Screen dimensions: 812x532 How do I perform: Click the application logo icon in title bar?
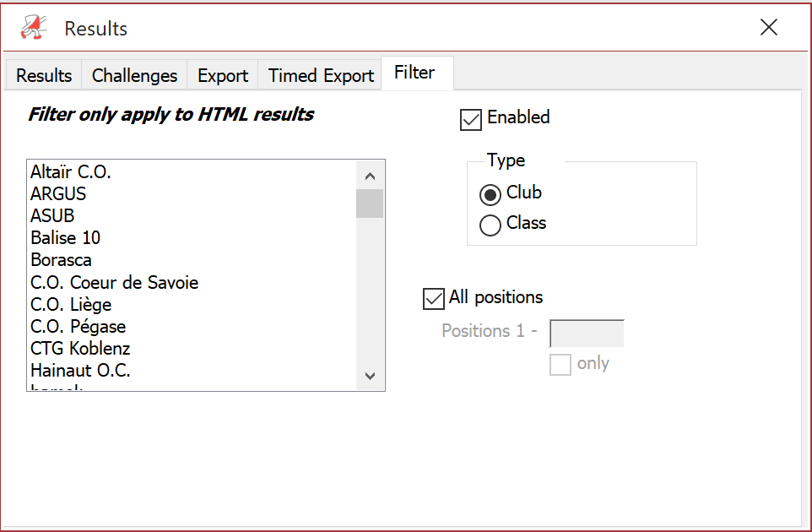click(34, 27)
